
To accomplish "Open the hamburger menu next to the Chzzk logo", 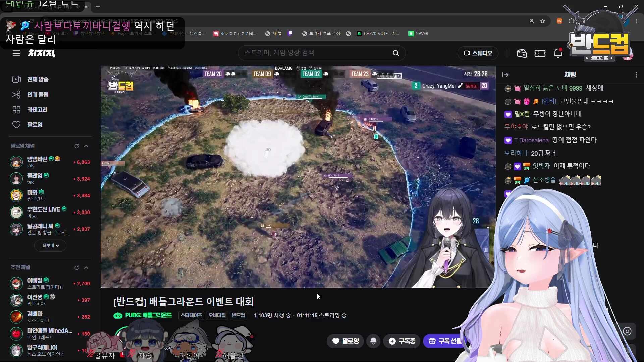I will [16, 53].
